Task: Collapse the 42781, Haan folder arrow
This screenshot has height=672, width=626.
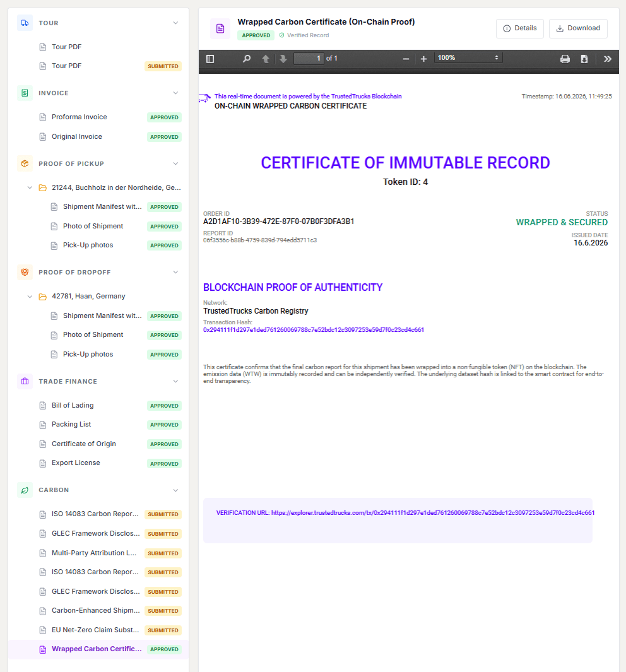Action: [x=30, y=297]
